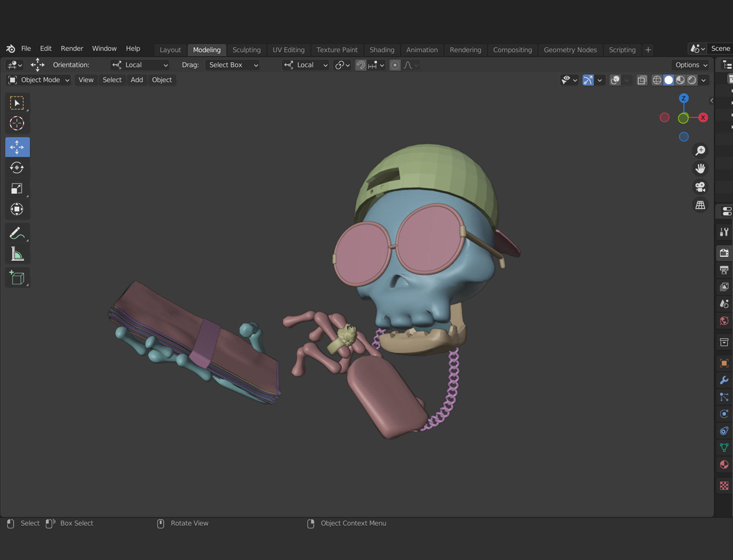
Task: Open the Render menu
Action: coord(72,49)
